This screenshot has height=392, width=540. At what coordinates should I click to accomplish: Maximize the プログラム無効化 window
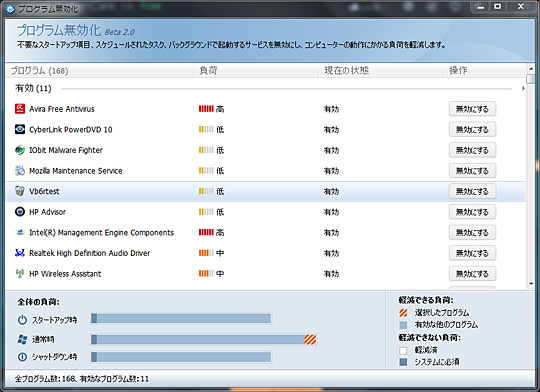tap(497, 7)
